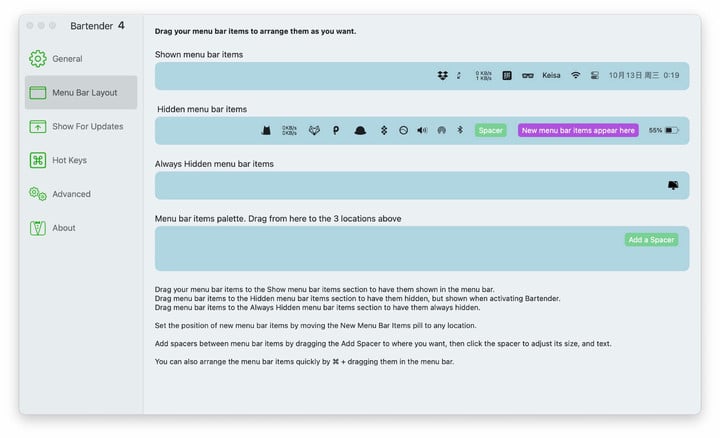Click the Wi-Fi icon in shown items
This screenshot has width=720, height=438.
tap(575, 75)
